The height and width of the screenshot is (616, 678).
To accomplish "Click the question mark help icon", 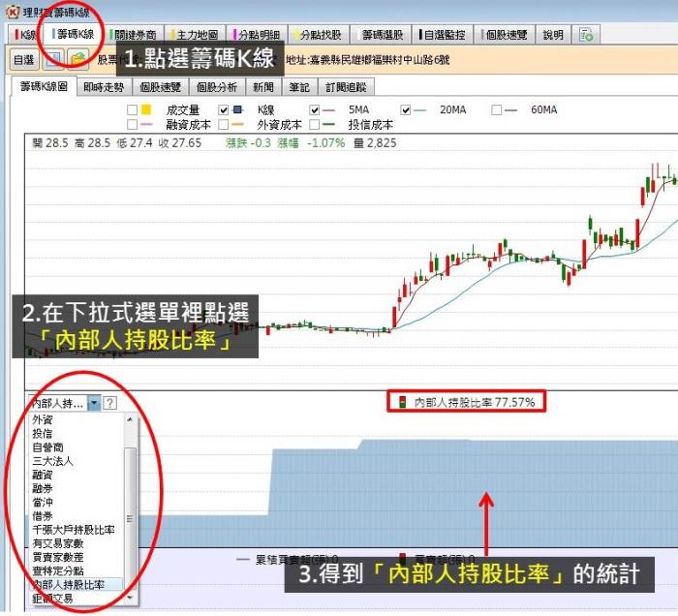I will coord(109,403).
